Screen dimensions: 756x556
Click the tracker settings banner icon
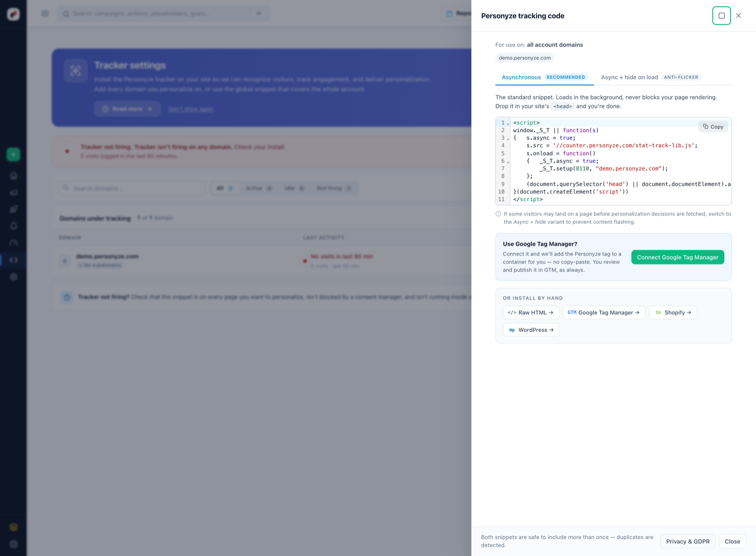click(76, 71)
